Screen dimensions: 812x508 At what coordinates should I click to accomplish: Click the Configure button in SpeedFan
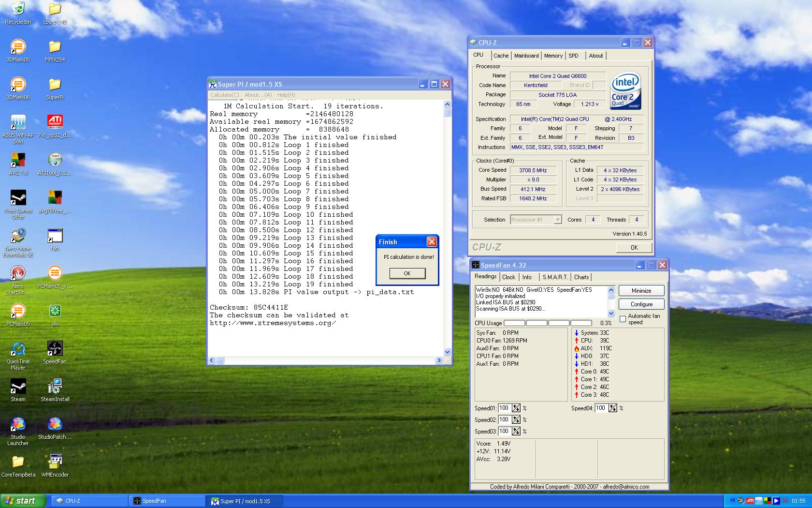641,304
